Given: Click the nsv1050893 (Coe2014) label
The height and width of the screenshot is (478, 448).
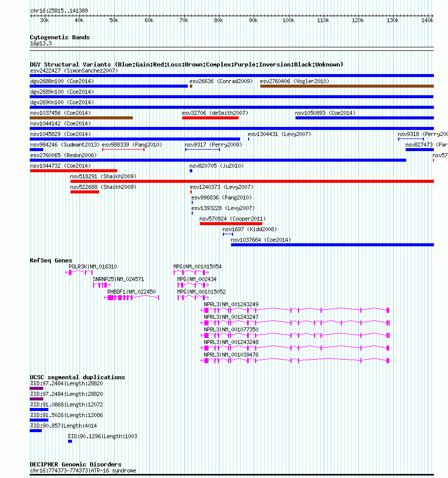Looking at the screenshot, I should pyautogui.click(x=325, y=113).
